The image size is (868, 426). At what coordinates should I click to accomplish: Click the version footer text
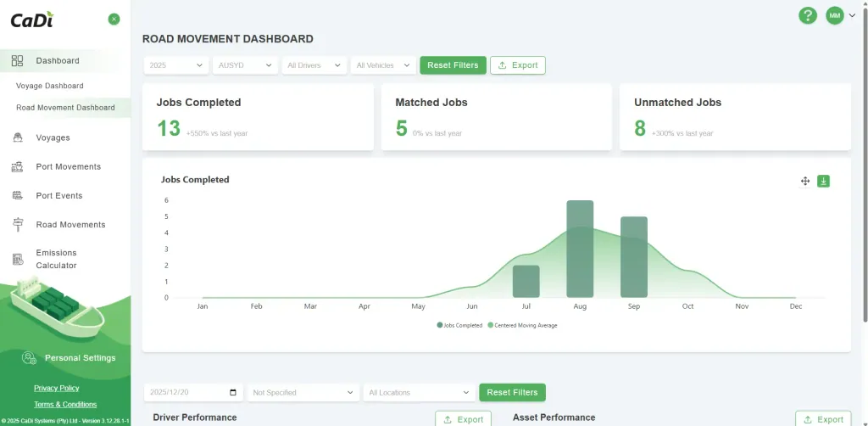(x=65, y=421)
